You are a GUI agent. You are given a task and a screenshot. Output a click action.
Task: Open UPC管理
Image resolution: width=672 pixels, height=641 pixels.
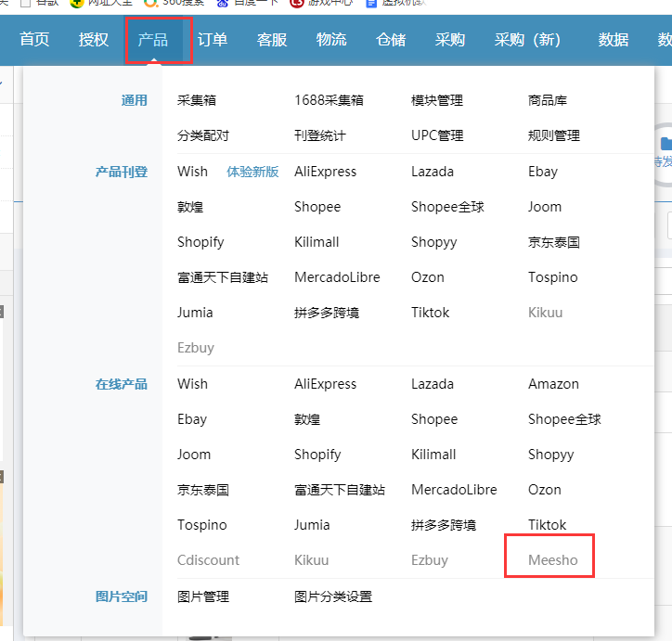(x=437, y=135)
